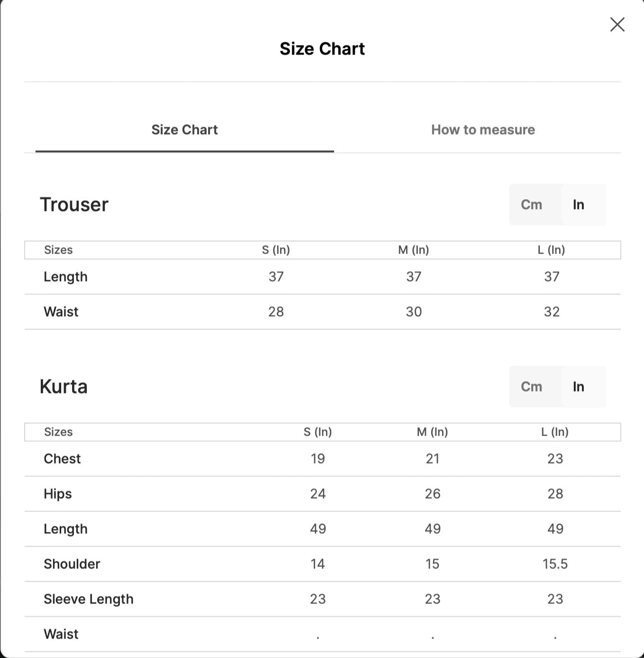
Task: Click the Trouser section heading
Action: tap(74, 204)
